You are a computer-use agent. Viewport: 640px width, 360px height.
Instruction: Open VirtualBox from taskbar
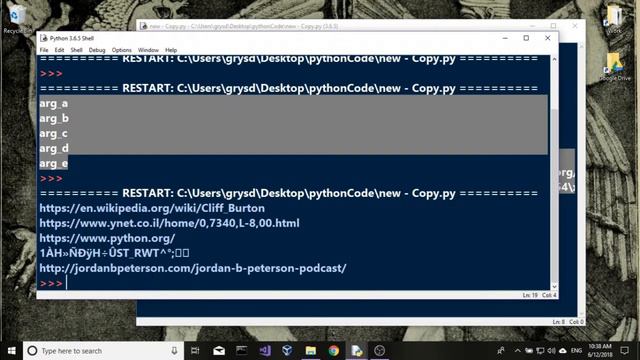287,351
